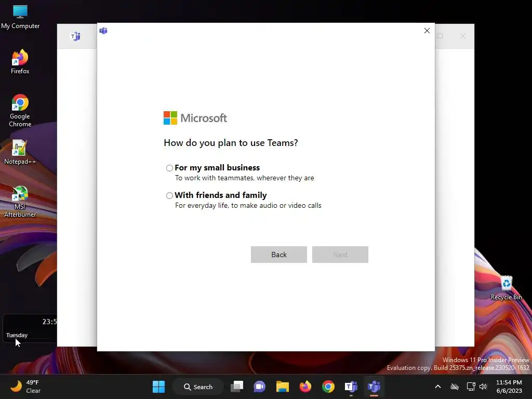Click the Back button
This screenshot has height=399, width=532.
[x=279, y=255]
